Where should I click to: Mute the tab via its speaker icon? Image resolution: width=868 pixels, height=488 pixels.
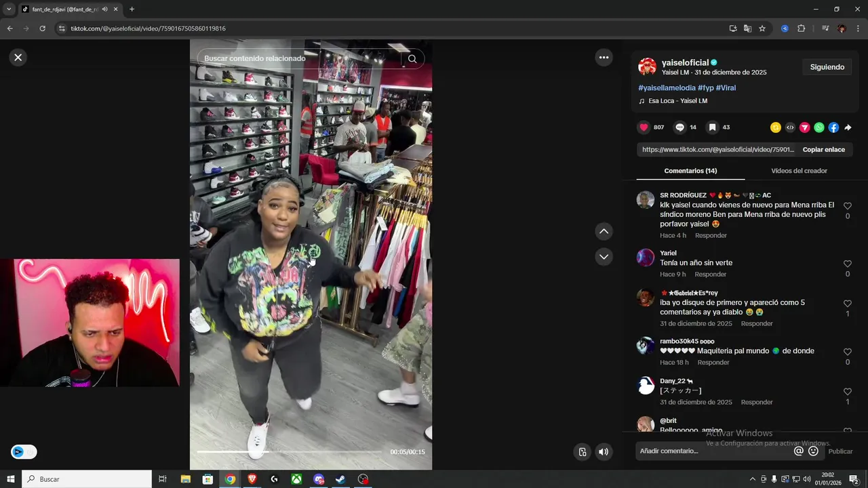pos(104,9)
